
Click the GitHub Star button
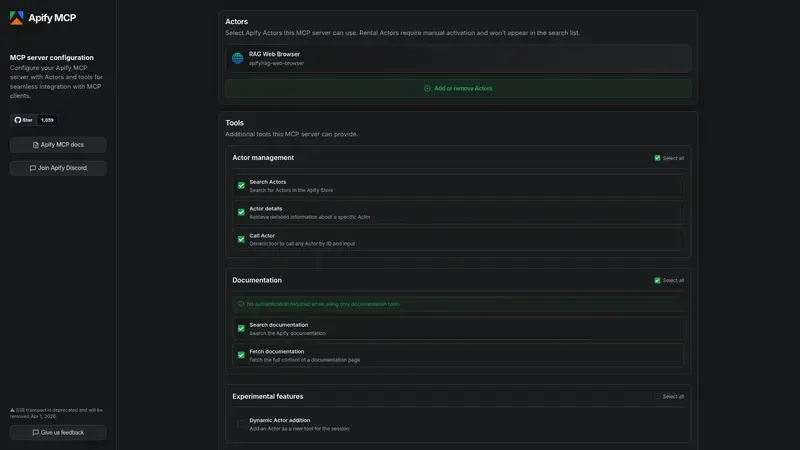point(23,120)
